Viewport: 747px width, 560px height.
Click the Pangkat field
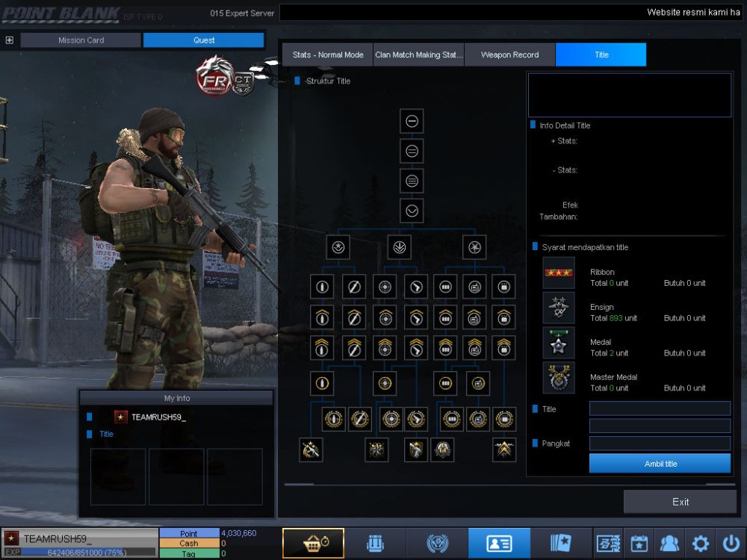pos(660,444)
